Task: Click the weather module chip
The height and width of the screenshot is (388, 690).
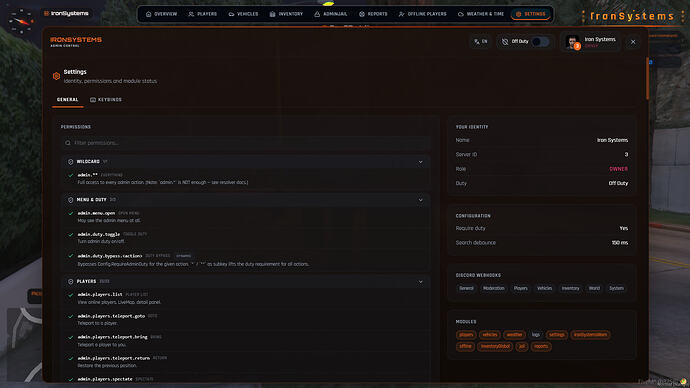Action: 514,335
